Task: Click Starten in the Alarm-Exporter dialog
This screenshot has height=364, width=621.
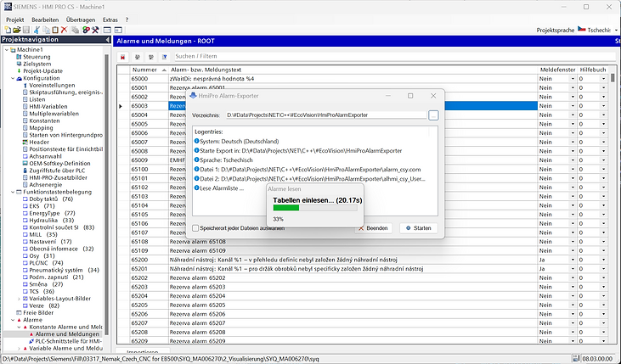Action: click(x=419, y=228)
